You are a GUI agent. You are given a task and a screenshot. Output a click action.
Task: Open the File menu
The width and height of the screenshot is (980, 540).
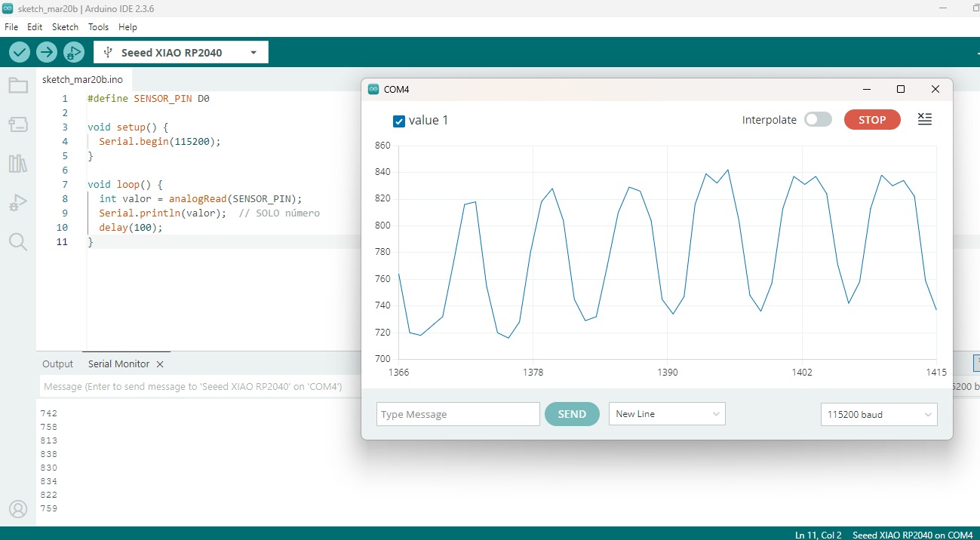(x=11, y=26)
